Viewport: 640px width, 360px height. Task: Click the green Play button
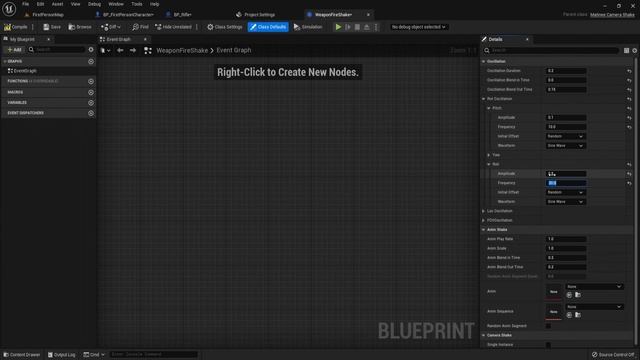[338, 27]
